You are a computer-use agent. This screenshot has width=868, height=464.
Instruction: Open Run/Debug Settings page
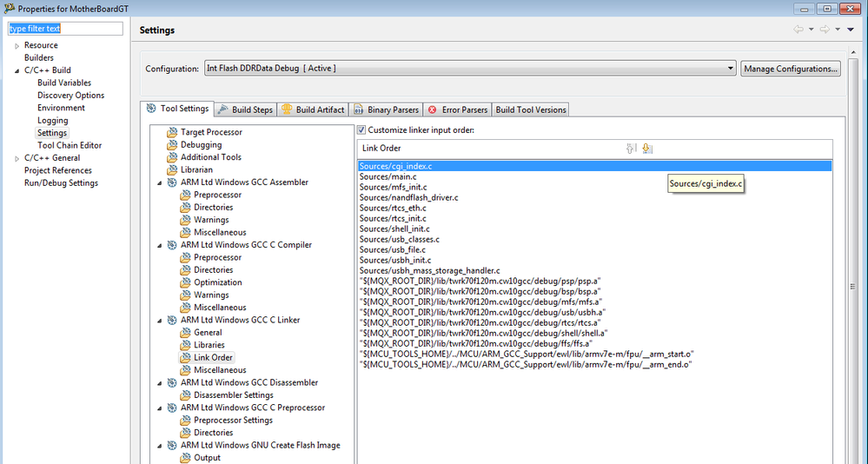pos(61,182)
